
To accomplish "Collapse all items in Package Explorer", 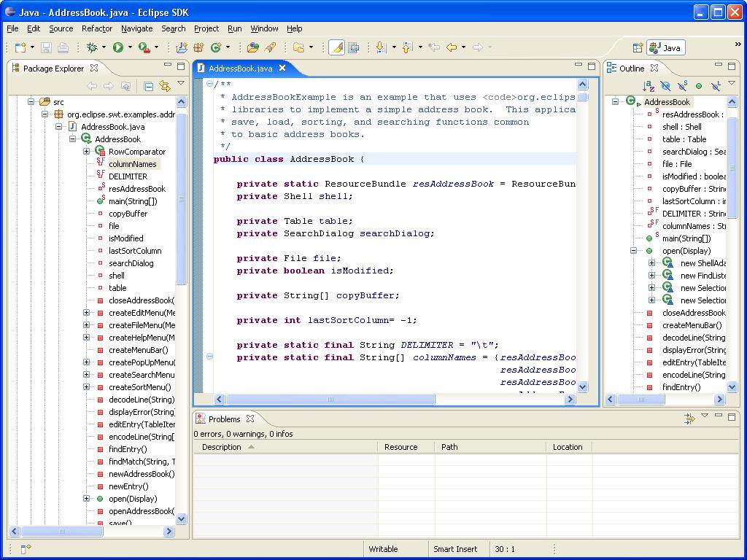I will click(x=149, y=86).
